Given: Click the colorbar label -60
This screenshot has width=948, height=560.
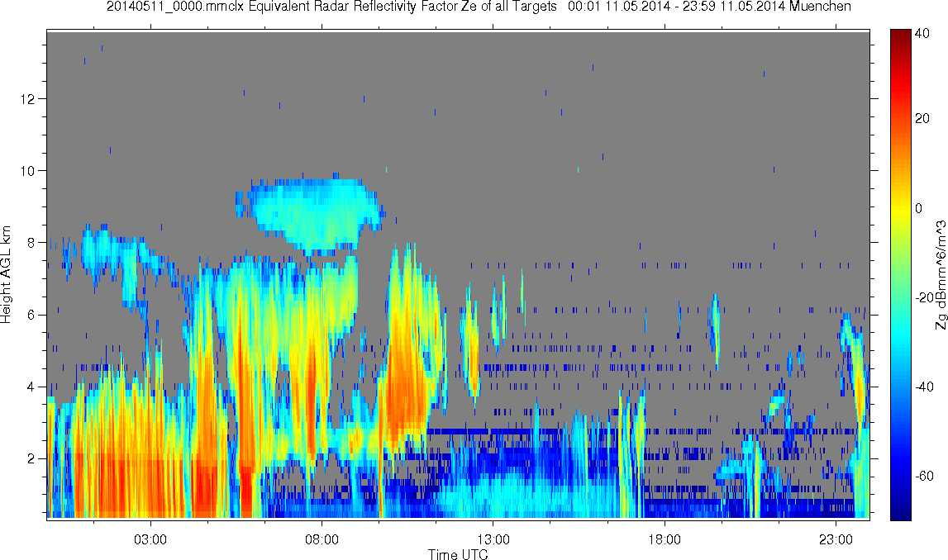Looking at the screenshot, I should click(x=924, y=476).
